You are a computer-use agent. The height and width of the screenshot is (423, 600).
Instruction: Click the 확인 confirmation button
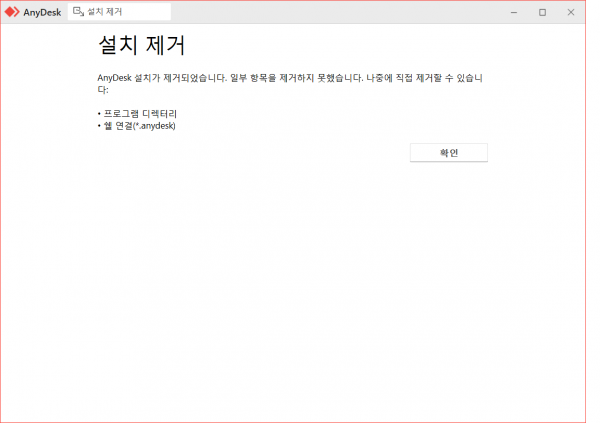(448, 153)
